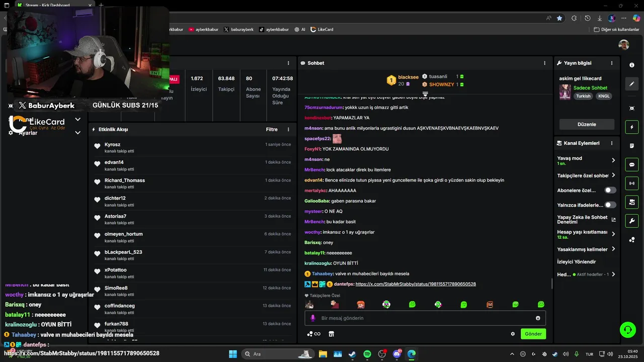Viewport: 644px width, 362px height.
Task: Click the spacefps22 emote image in chat
Action: pyautogui.click(x=337, y=139)
